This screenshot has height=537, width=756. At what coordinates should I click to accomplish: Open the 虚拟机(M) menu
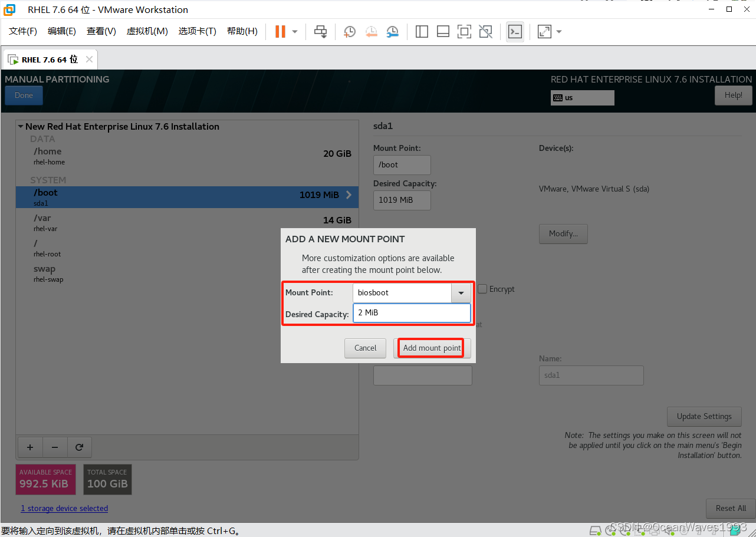pos(147,31)
